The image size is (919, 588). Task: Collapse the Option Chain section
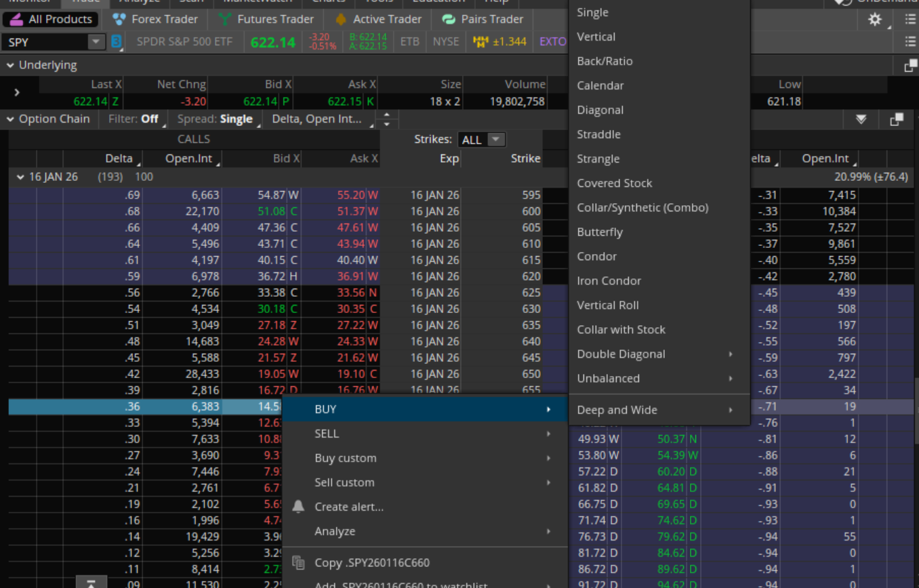pyautogui.click(x=10, y=119)
